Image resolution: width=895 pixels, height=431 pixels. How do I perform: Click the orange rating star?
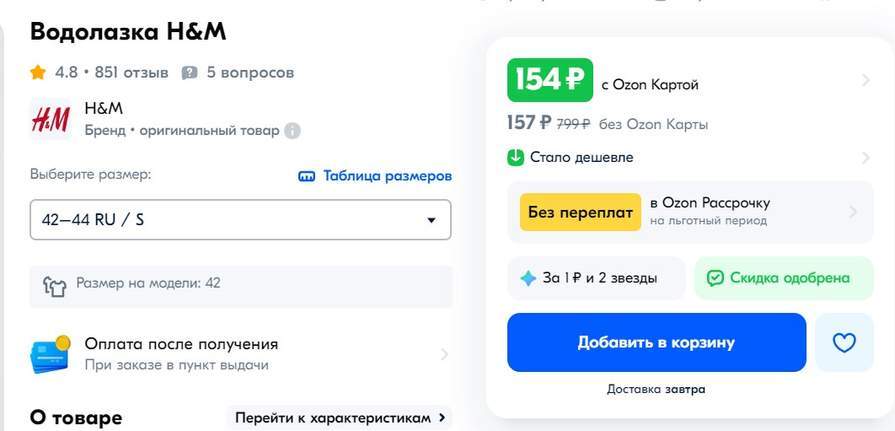38,72
